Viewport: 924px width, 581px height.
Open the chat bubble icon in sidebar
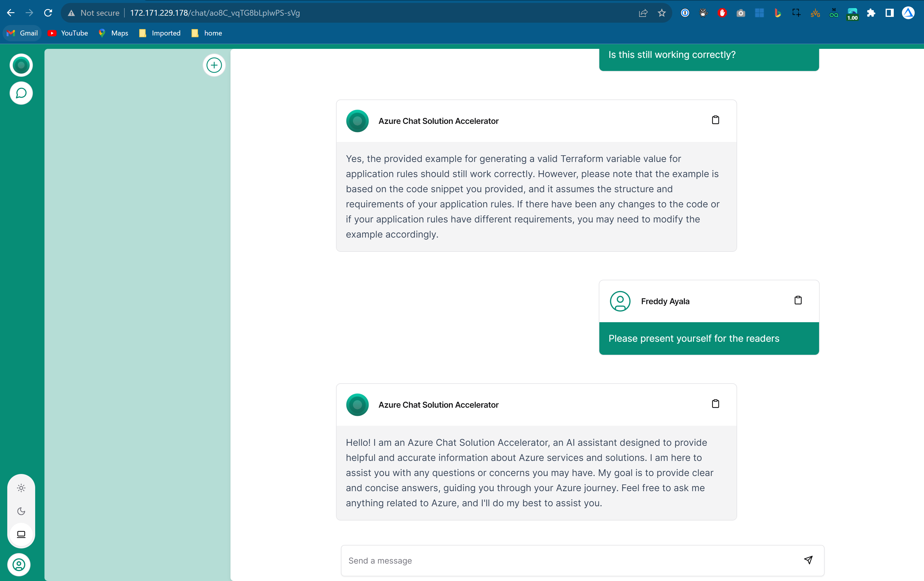pos(21,93)
